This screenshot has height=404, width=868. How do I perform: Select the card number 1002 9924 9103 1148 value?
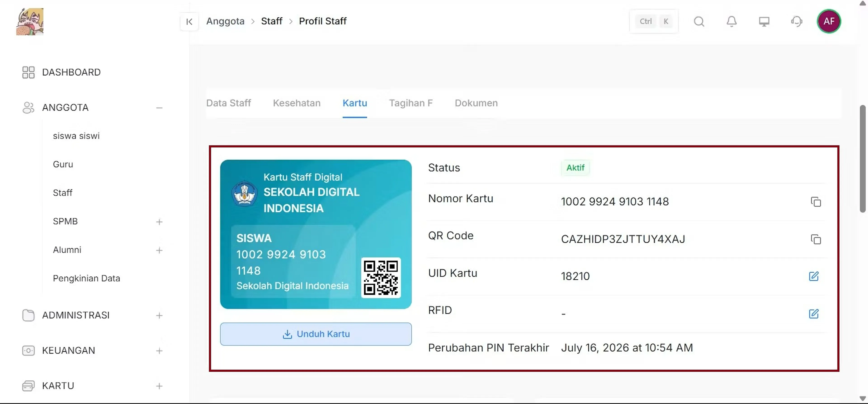[615, 202]
